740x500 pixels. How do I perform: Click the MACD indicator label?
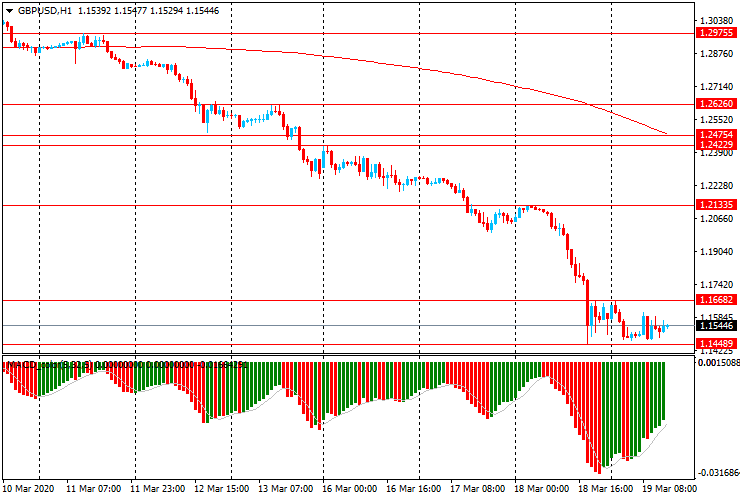pyautogui.click(x=30, y=365)
